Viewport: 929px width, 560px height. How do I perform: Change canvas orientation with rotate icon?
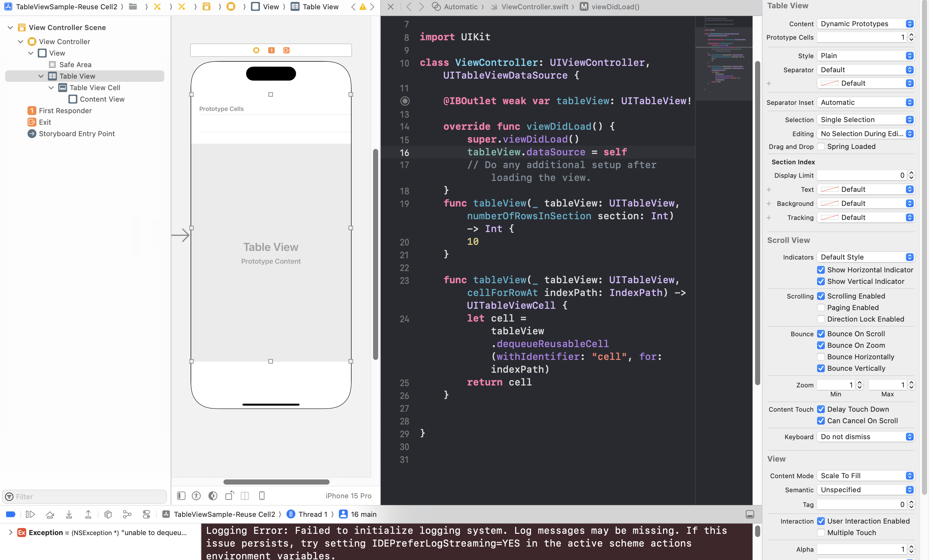click(x=229, y=496)
